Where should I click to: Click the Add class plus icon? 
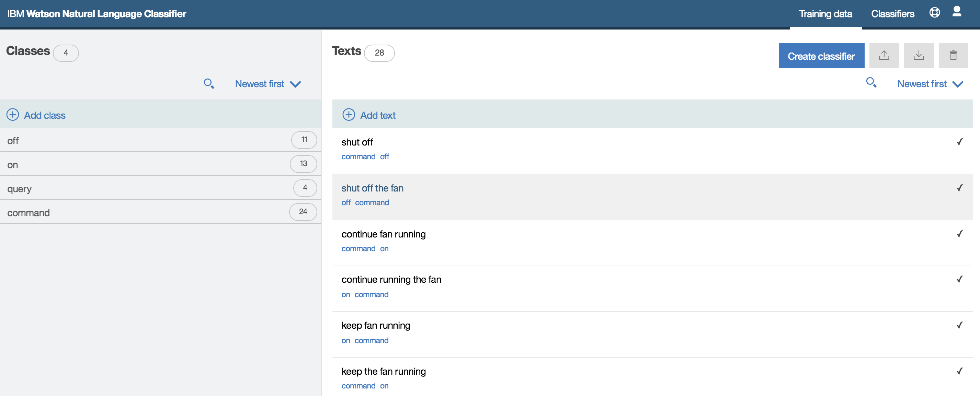tap(12, 115)
